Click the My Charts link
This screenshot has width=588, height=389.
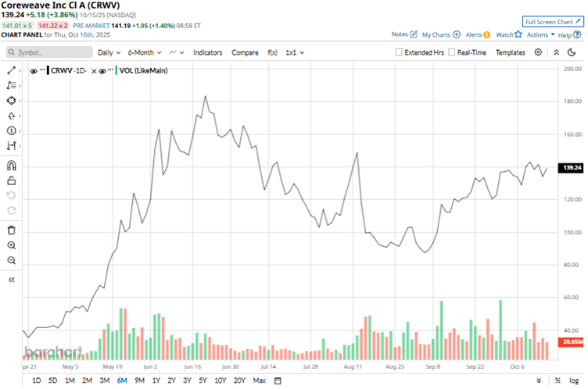click(436, 34)
